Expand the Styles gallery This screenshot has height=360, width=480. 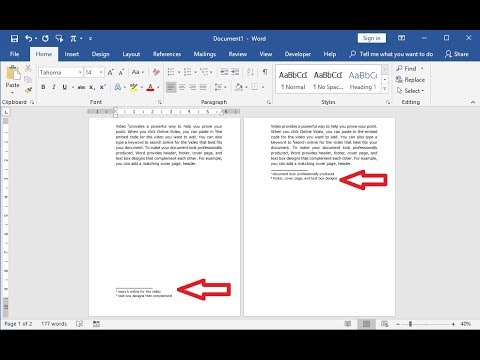pos(385,89)
